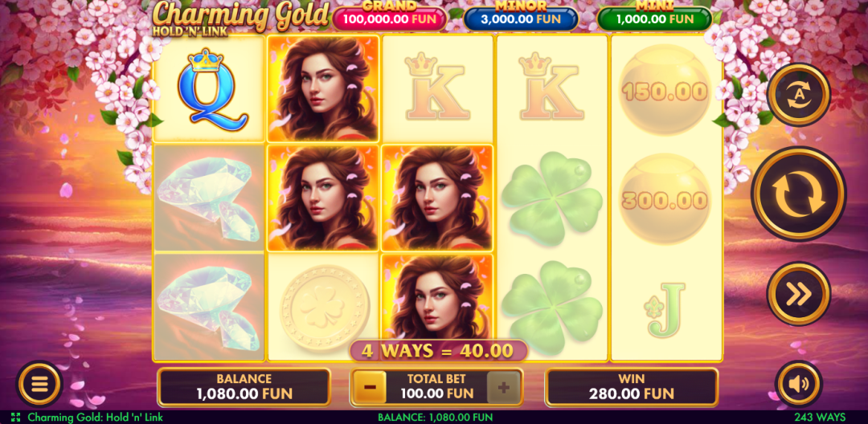The width and height of the screenshot is (868, 424).
Task: Click the 4 WAYS = 40.00 banner
Action: (x=437, y=350)
